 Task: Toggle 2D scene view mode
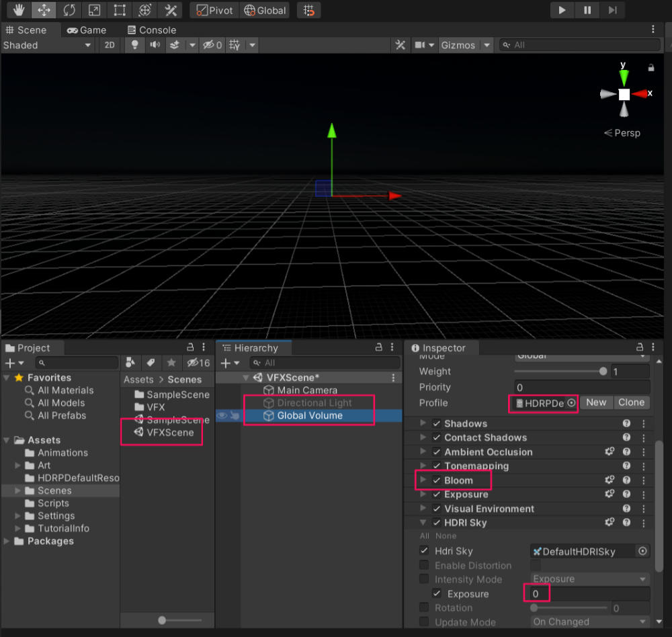point(109,45)
